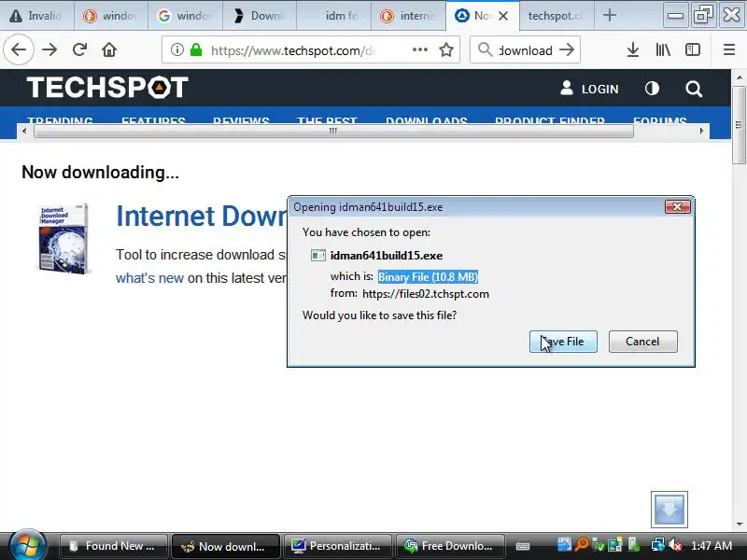Go back to previous page

19,49
